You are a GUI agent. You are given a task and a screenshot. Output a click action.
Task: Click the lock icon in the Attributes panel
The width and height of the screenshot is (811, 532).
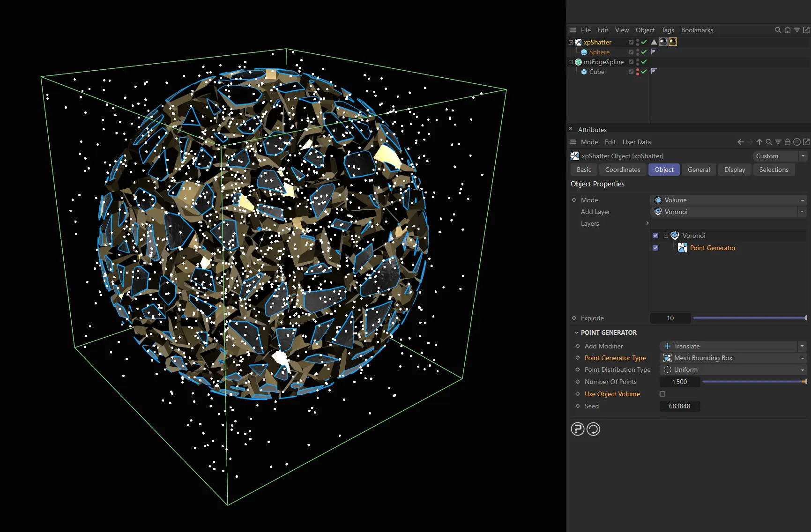(788, 142)
